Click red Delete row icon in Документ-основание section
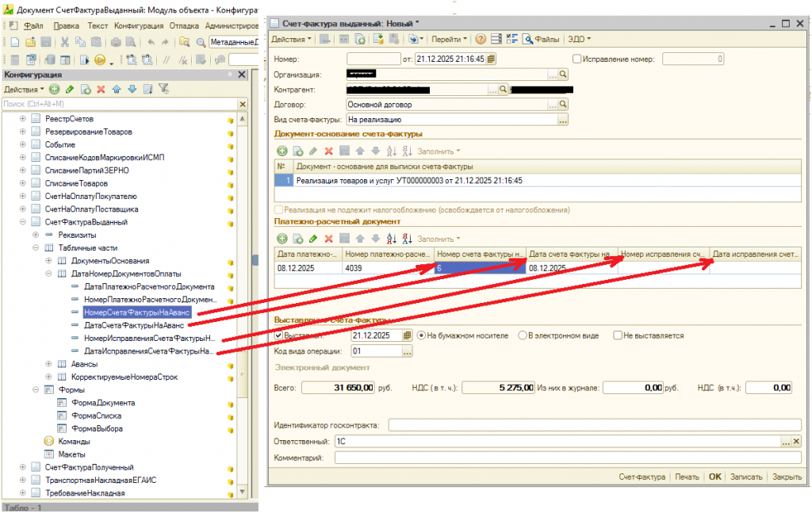The height and width of the screenshot is (521, 812). pos(328,151)
